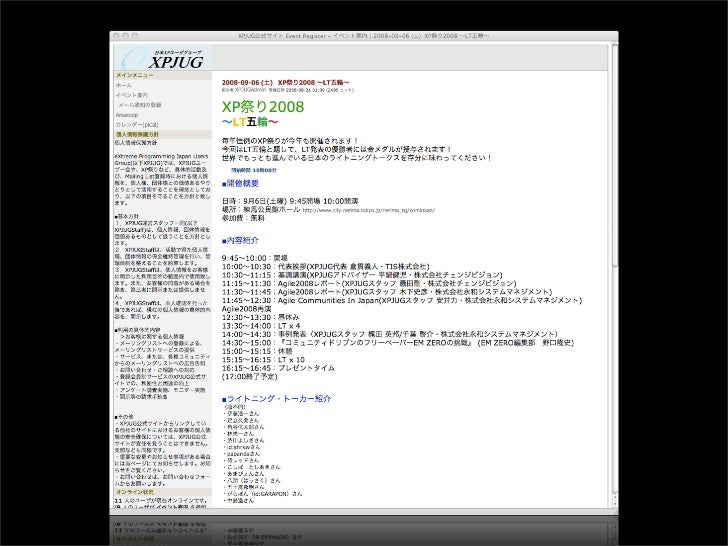
Task: Click the ■開催概要 section heading
Action: click(x=240, y=184)
